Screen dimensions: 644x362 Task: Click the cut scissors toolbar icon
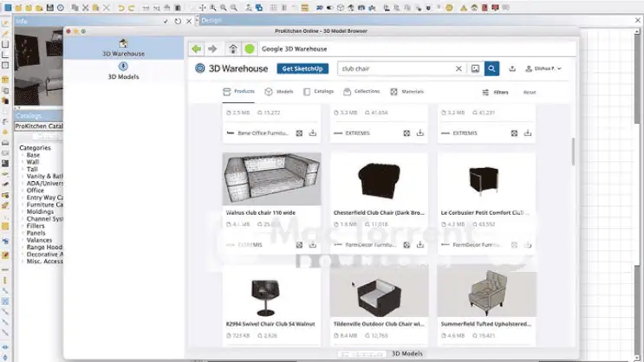pos(86,8)
